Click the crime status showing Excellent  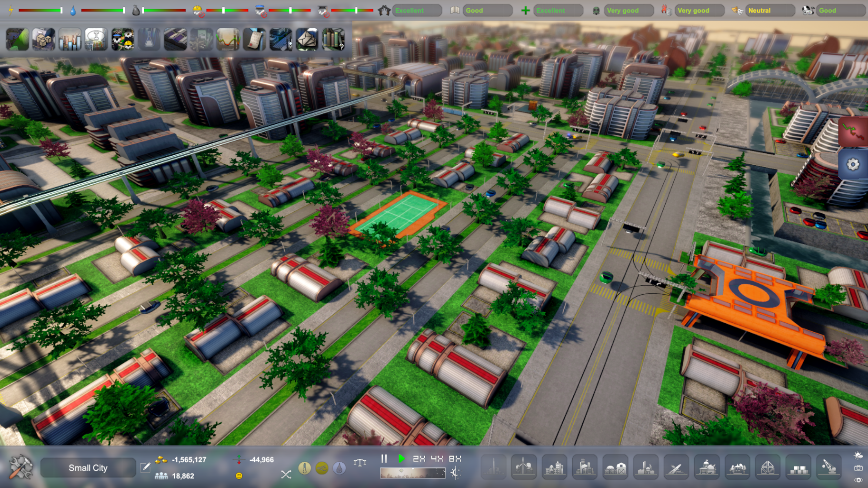point(417,10)
